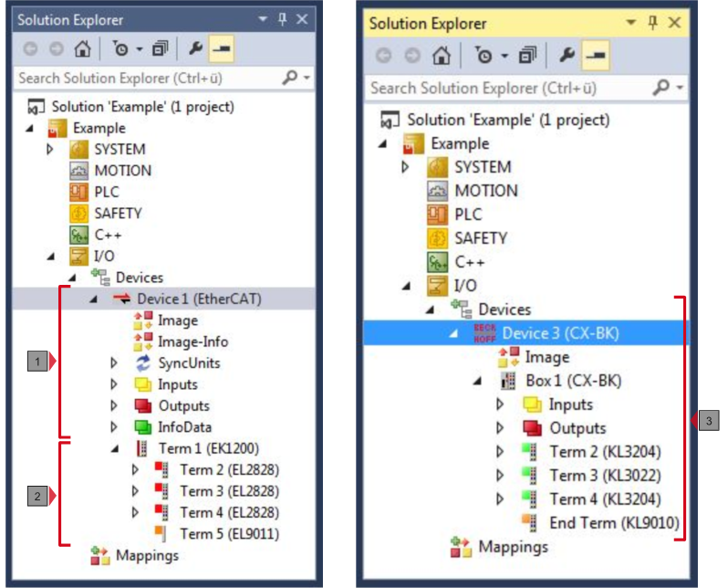This screenshot has width=728, height=588.
Task: Select End Term (KL9010) tree item
Action: pyautogui.click(x=613, y=523)
